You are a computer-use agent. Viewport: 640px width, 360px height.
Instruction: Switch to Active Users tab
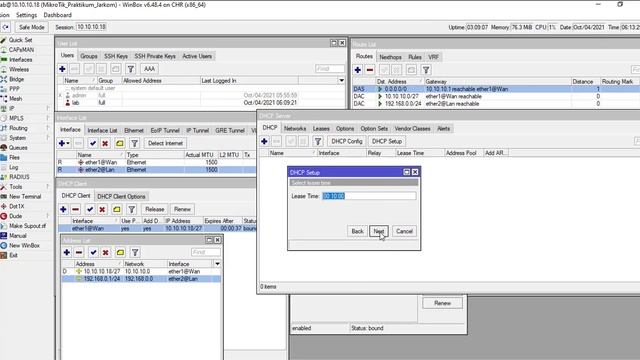197,56
